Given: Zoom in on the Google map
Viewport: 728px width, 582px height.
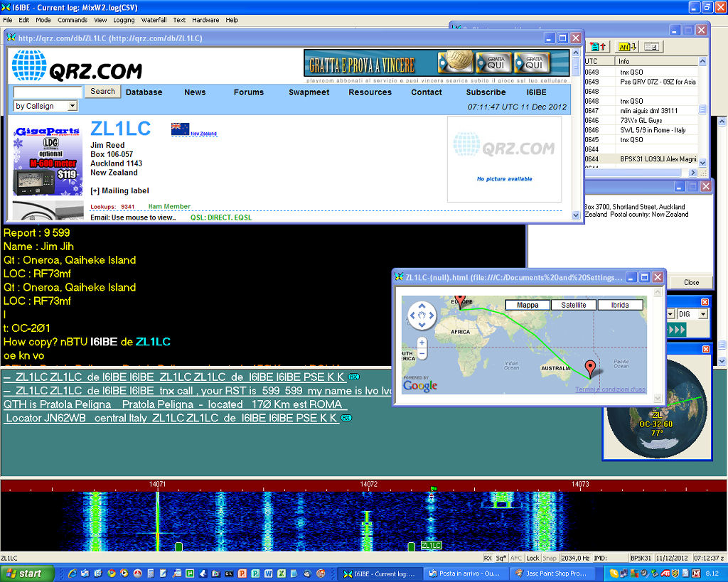Looking at the screenshot, I should 422,343.
